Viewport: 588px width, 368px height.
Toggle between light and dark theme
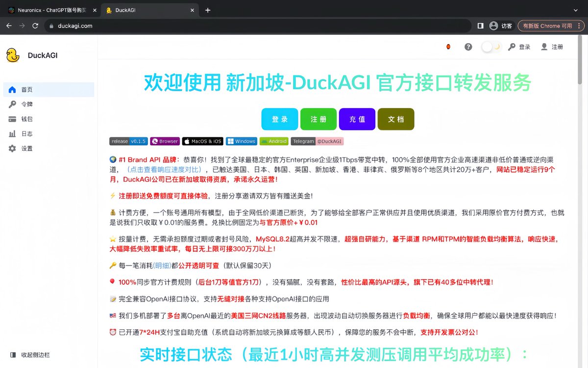tap(491, 47)
